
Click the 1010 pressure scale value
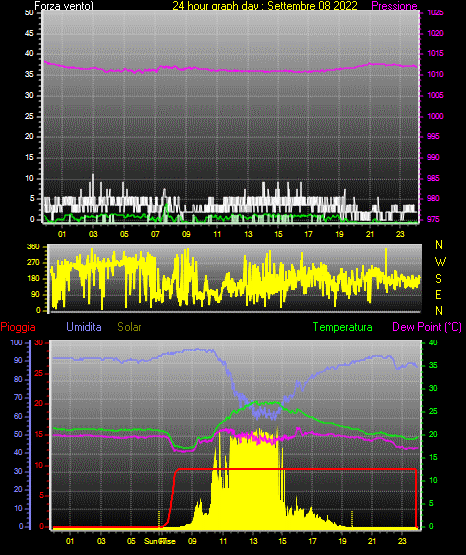tap(435, 74)
